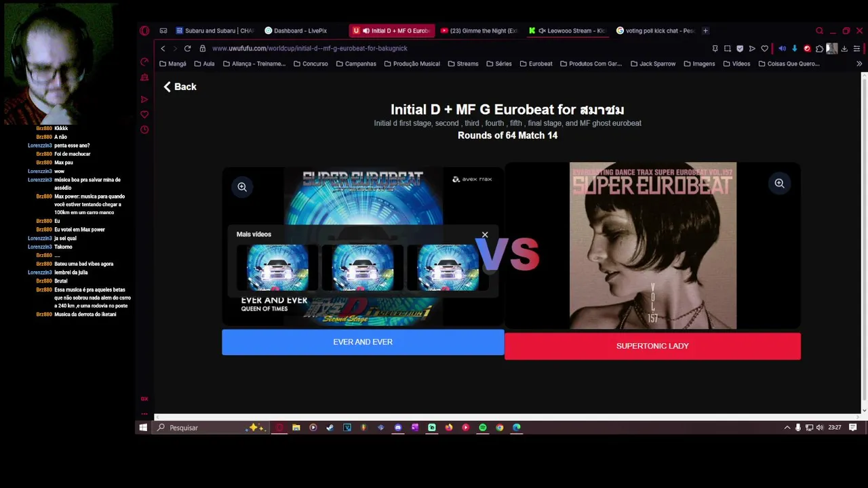Select the Initial D + MF G Eurobeat tab
The height and width of the screenshot is (488, 868).
pyautogui.click(x=392, y=30)
